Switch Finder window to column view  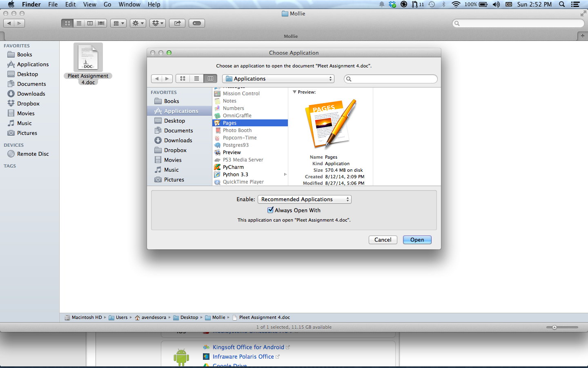tap(90, 23)
